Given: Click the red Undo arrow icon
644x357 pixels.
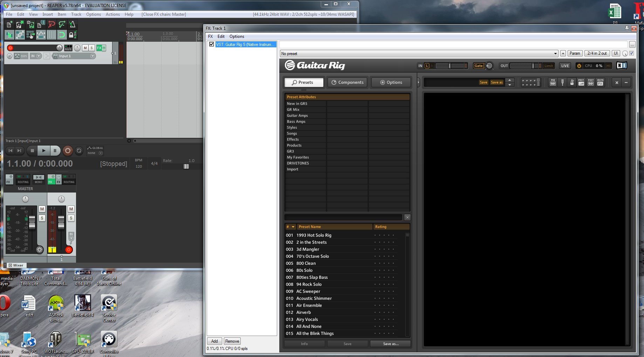Looking at the screenshot, I should coord(52,24).
